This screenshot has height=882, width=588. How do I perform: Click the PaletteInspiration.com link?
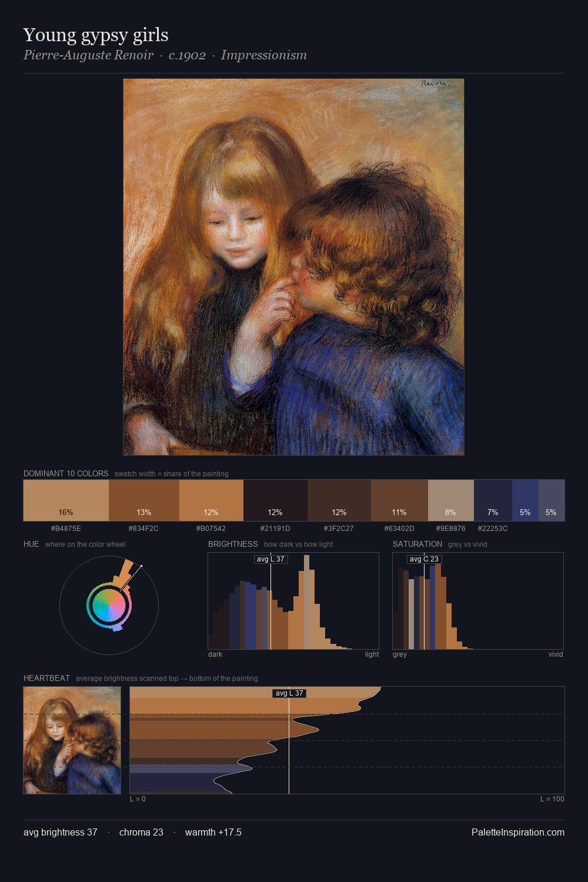[518, 832]
